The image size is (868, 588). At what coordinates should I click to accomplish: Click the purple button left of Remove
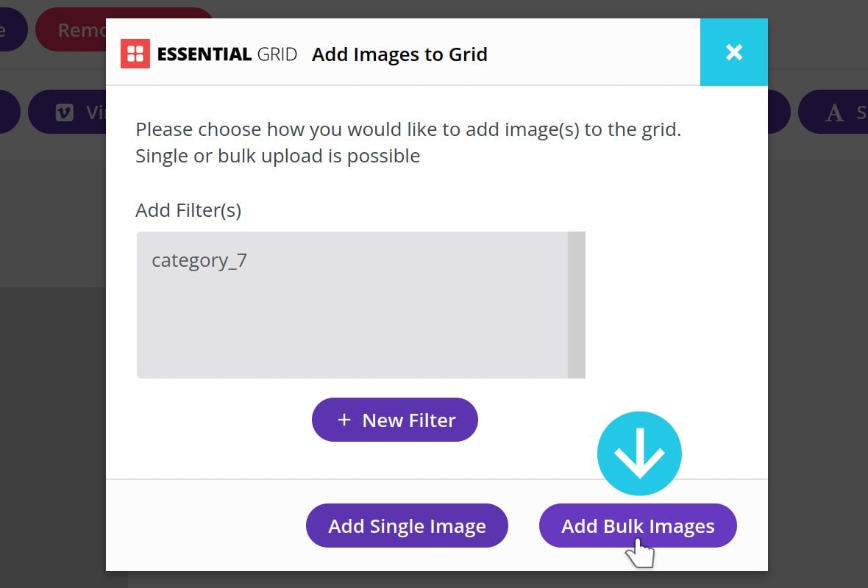tap(13, 29)
